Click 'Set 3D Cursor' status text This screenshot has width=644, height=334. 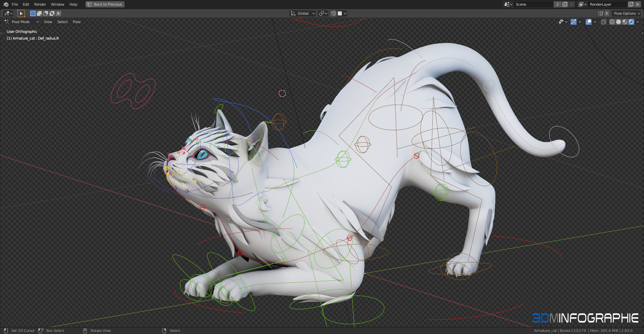23,331
